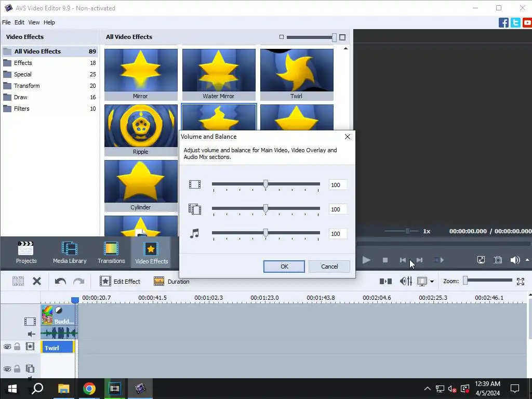The width and height of the screenshot is (532, 399).
Task: Select the Budd... video clip on timeline
Action: [59, 315]
